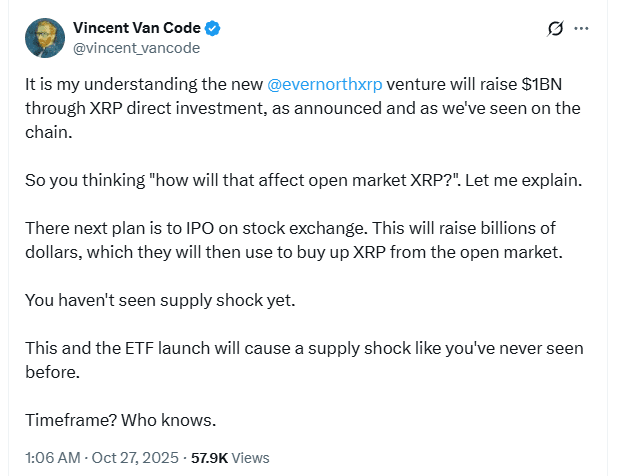The height and width of the screenshot is (476, 617).
Task: Click the paragraph about the ETF launch
Action: (304, 360)
